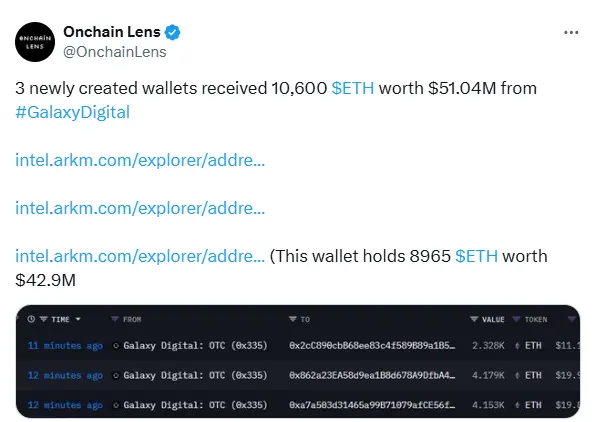596x422 pixels.
Task: Click the Onchain Lens profile avatar
Action: pos(35,42)
